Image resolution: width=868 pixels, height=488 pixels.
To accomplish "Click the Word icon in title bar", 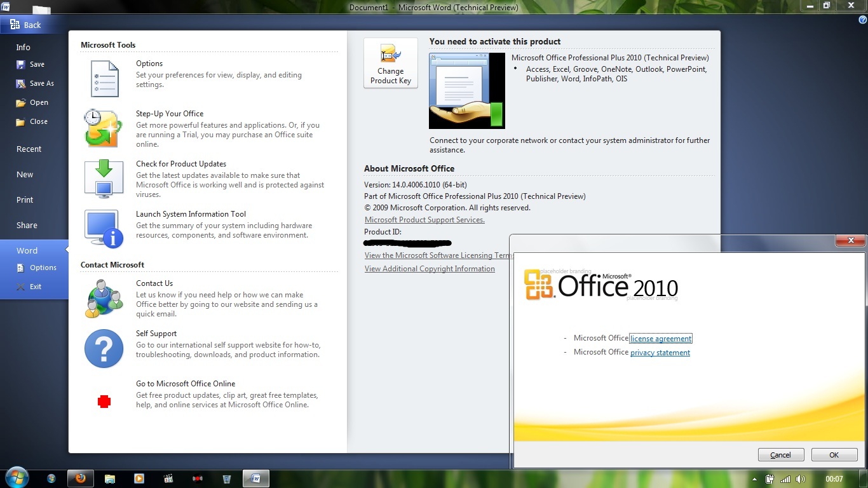I will click(x=6, y=6).
